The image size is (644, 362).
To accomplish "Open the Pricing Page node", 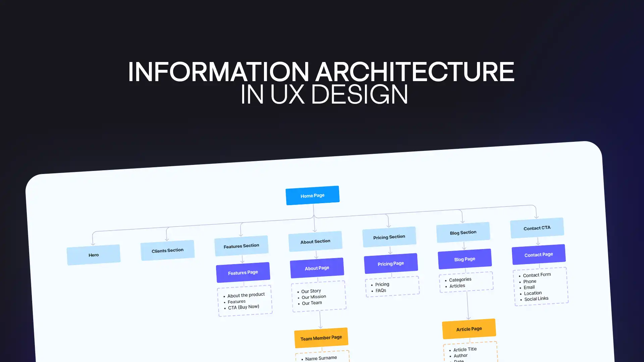I will click(x=391, y=263).
